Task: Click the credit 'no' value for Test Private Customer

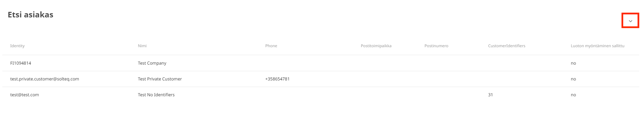Action: pyautogui.click(x=573, y=79)
